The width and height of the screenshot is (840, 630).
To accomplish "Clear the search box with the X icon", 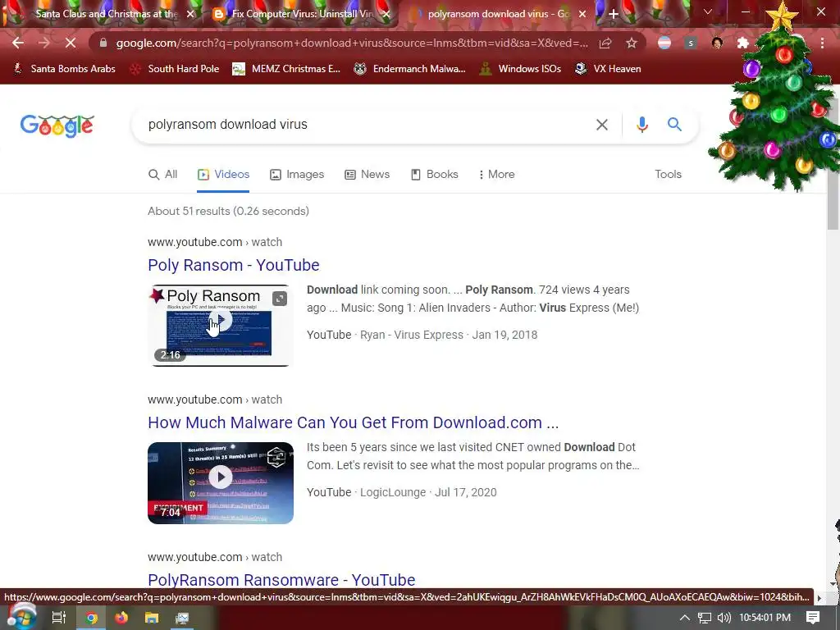I will [602, 125].
